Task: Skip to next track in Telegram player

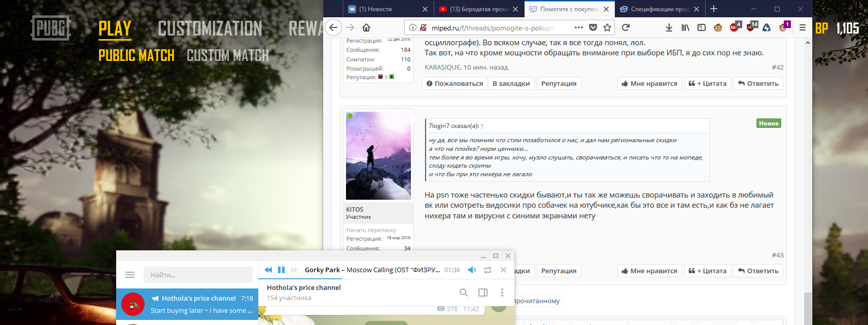Action: (x=294, y=270)
